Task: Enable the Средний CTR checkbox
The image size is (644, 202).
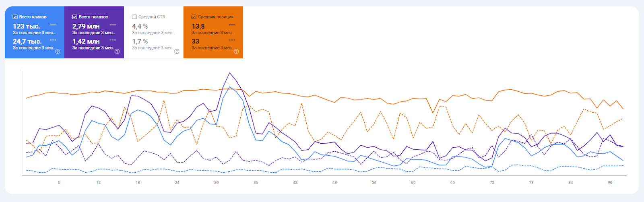Action: [134, 17]
